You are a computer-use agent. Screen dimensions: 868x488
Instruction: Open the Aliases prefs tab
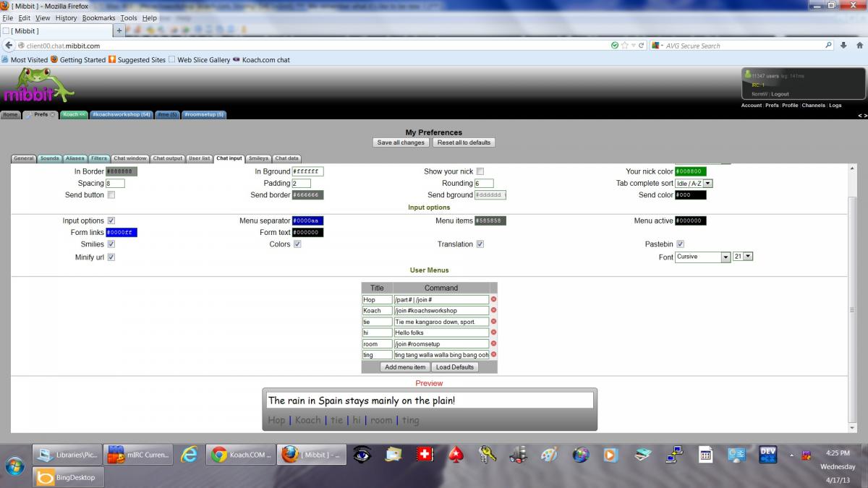pos(75,158)
